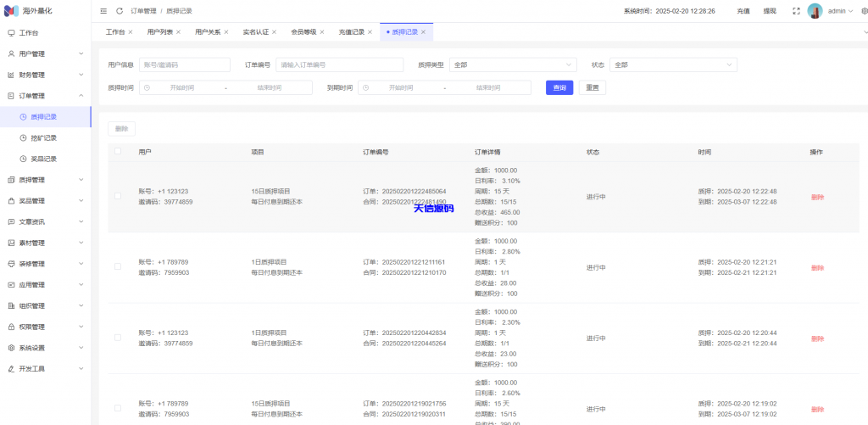Open the 质押类型 dropdown
868x425 pixels.
tap(513, 64)
